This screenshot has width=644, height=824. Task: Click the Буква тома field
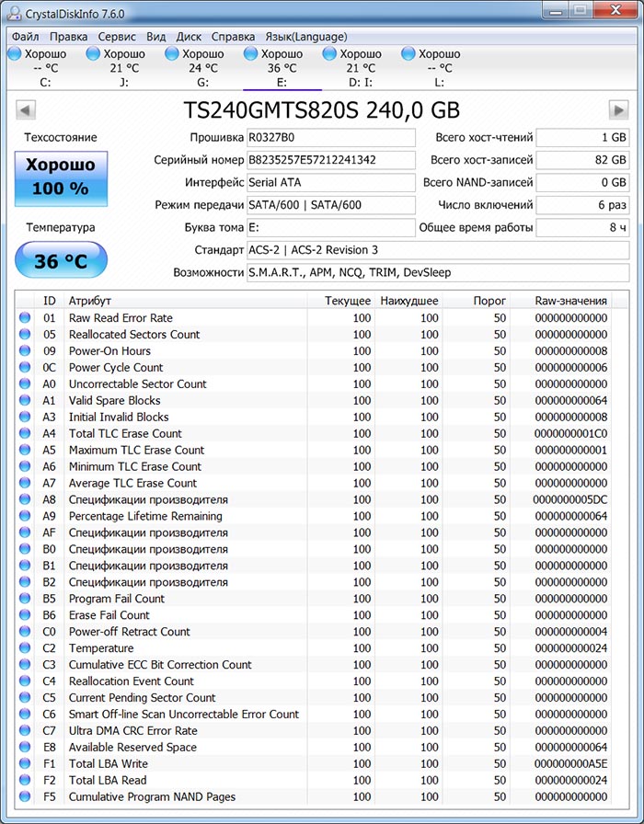331,227
